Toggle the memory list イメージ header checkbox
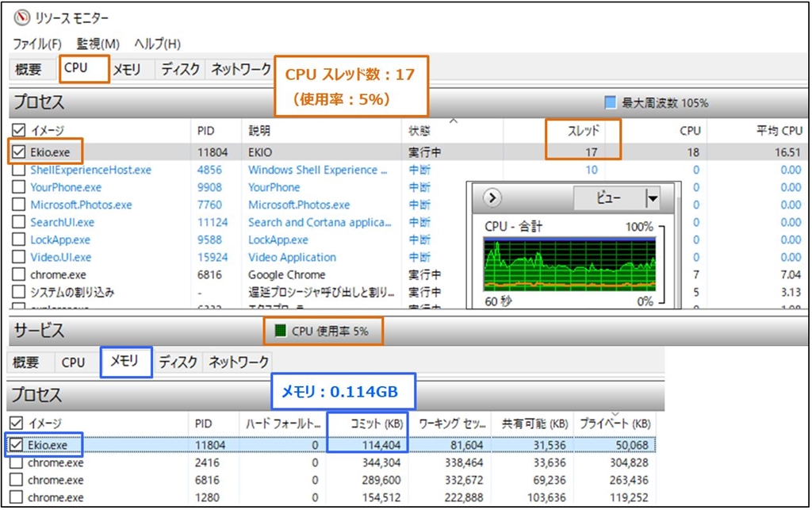This screenshot has height=510, width=812. pos(17,423)
